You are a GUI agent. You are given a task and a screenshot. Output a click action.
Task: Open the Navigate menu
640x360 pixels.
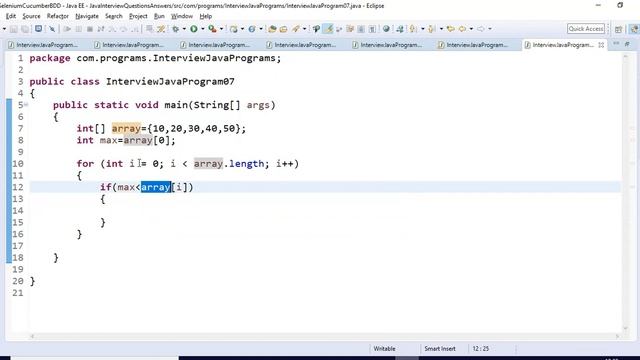pyautogui.click(x=87, y=16)
